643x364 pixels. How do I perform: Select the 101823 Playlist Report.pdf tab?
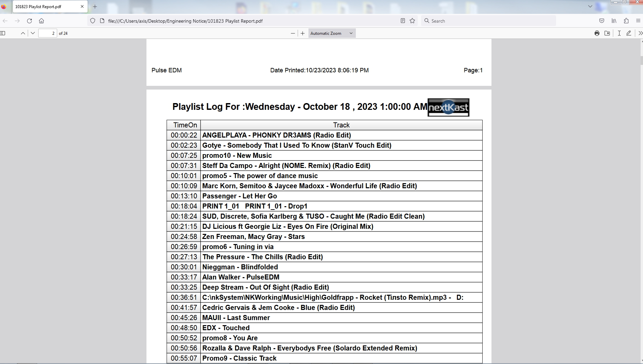[x=50, y=6]
